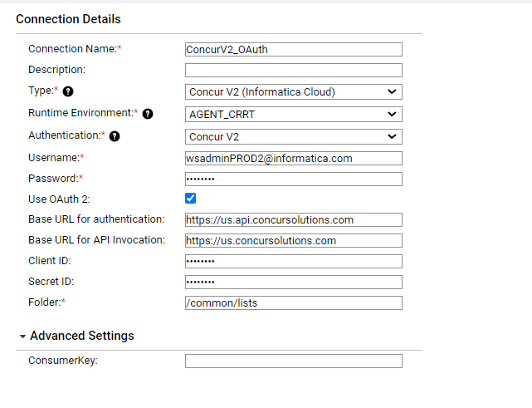Open the Type dropdown Concur V2
Screen dimensions: 532x408
pos(294,91)
